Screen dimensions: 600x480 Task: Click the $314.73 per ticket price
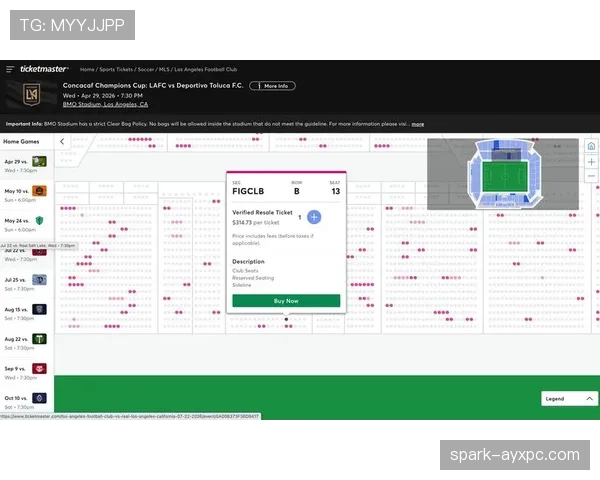tap(256, 222)
